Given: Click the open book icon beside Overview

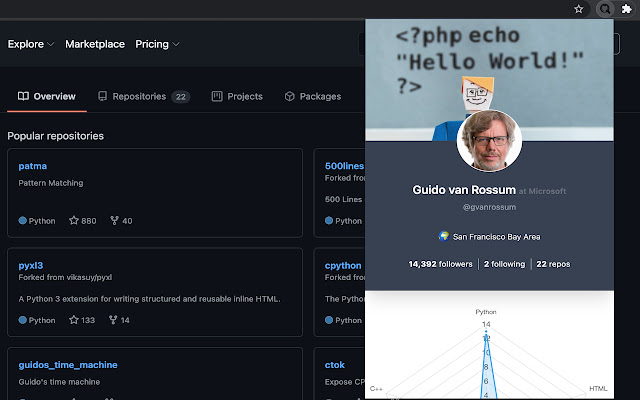Looking at the screenshot, I should pyautogui.click(x=23, y=96).
